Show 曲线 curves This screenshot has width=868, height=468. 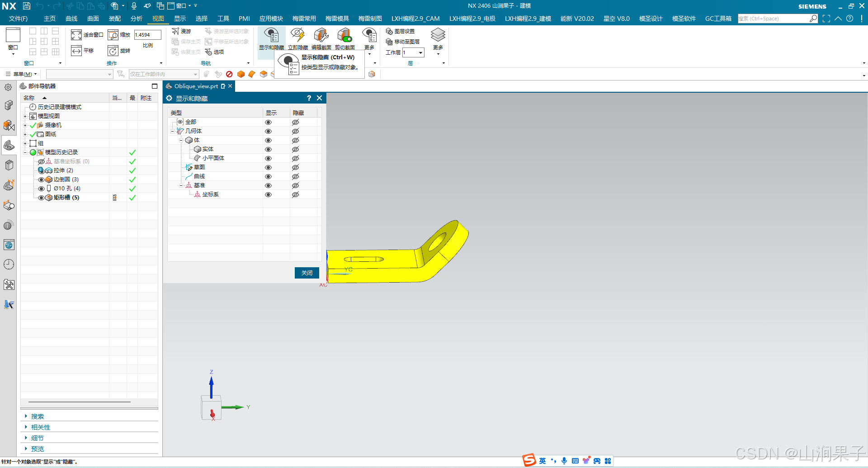268,176
